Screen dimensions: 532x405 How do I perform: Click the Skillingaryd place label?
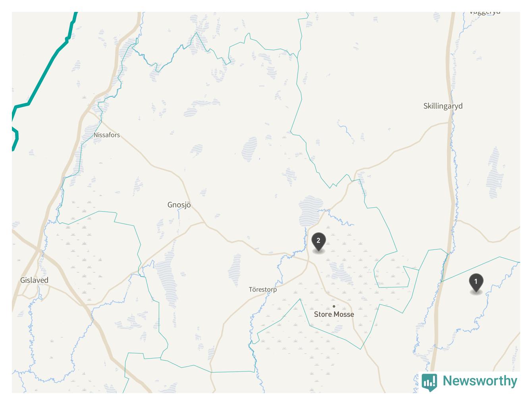tap(443, 106)
